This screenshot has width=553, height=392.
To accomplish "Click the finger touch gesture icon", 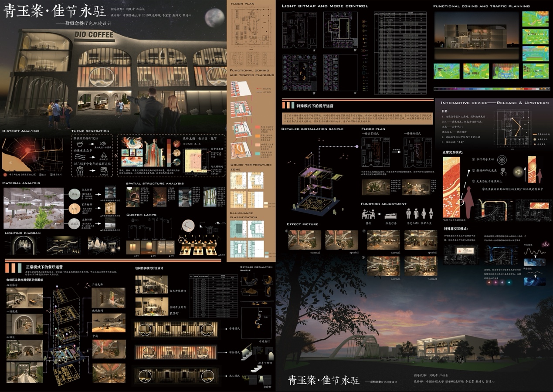I will [502, 172].
